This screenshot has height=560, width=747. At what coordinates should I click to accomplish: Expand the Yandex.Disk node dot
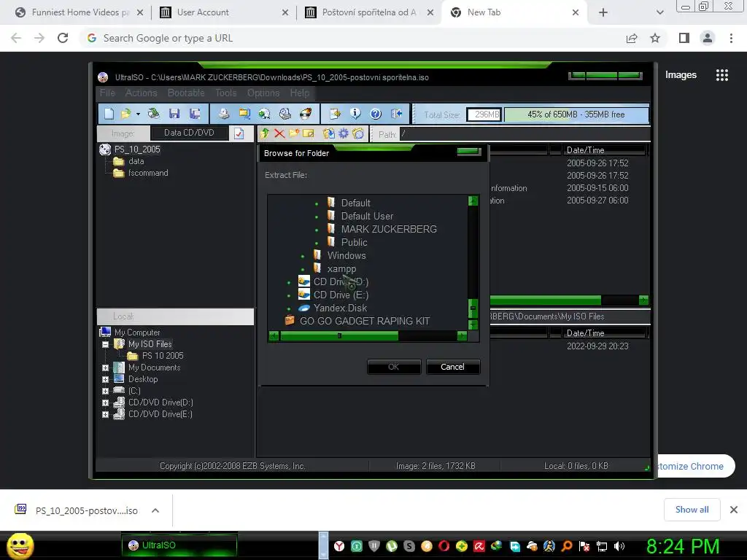click(289, 308)
